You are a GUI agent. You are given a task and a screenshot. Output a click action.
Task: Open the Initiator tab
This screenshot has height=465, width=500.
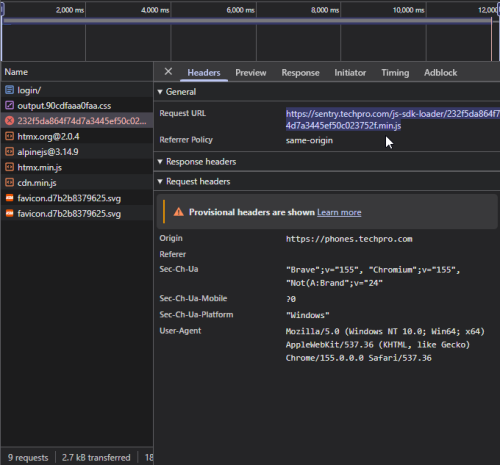pos(350,73)
